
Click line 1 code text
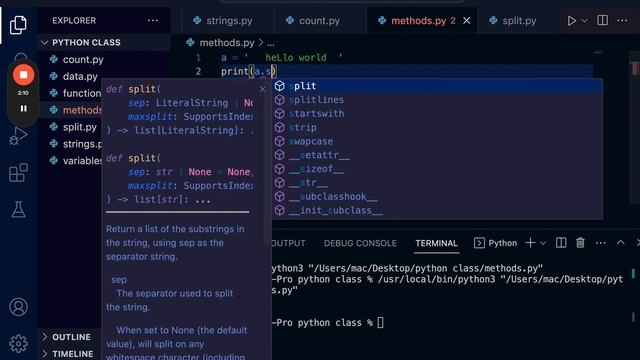[282, 58]
